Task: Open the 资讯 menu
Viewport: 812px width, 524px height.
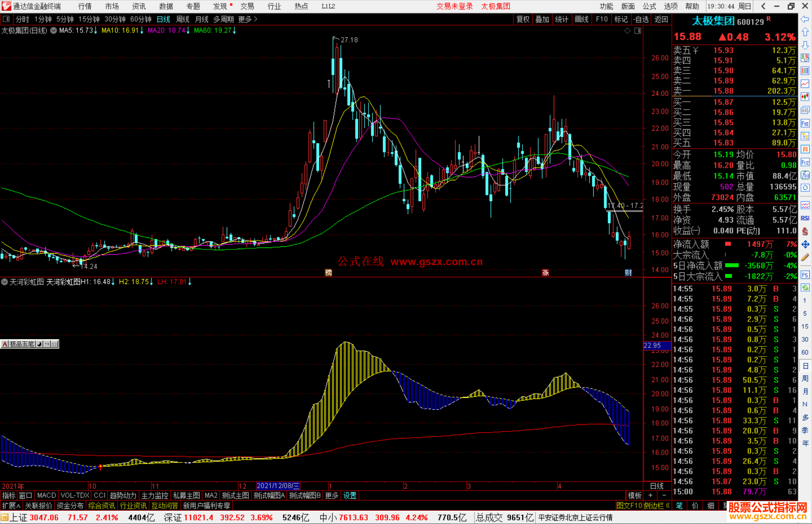Action: [x=139, y=6]
